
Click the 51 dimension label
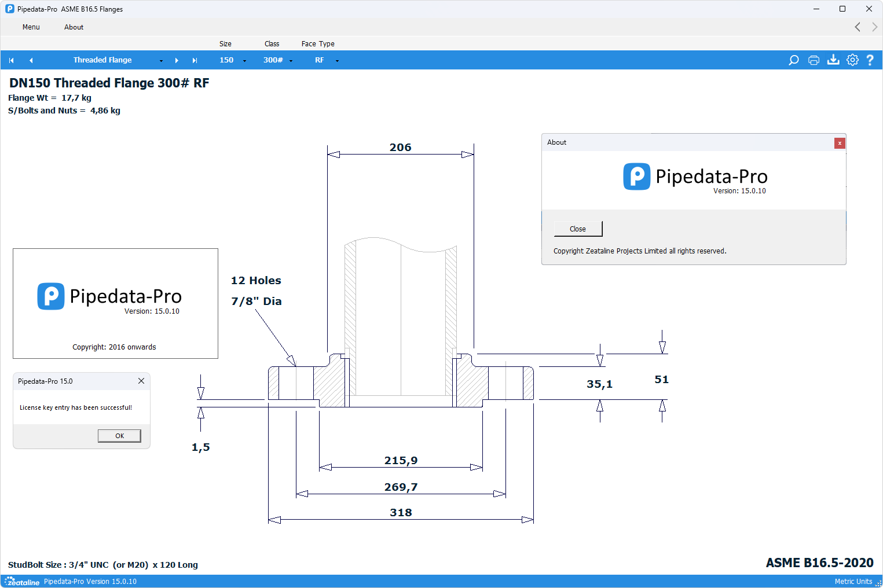[661, 379]
